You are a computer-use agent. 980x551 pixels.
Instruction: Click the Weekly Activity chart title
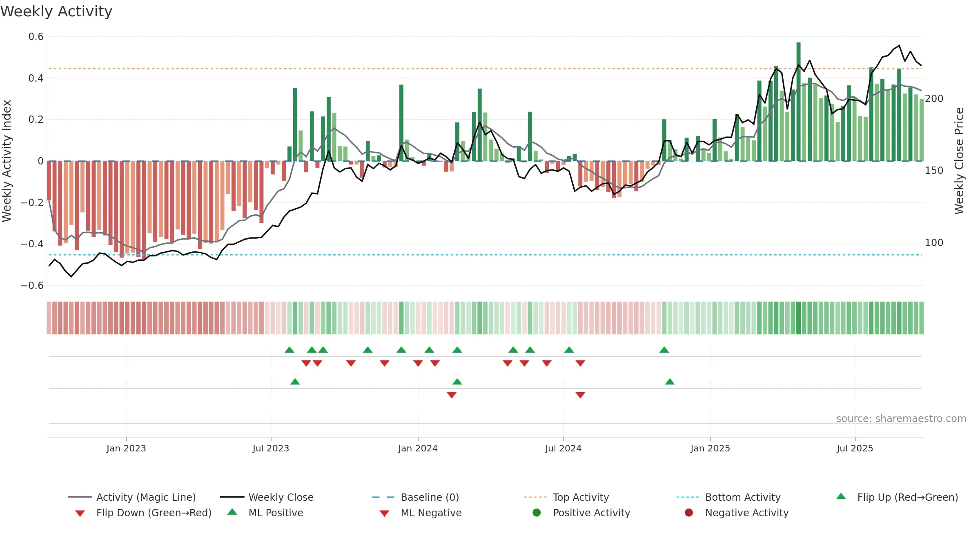coord(56,11)
